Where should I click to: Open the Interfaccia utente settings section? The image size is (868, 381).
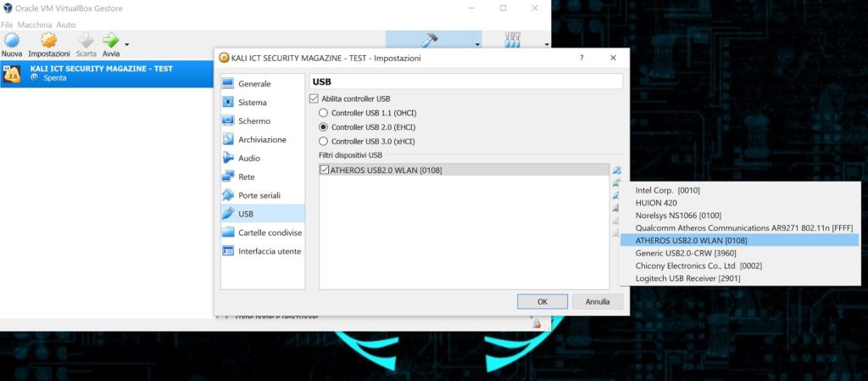point(263,251)
